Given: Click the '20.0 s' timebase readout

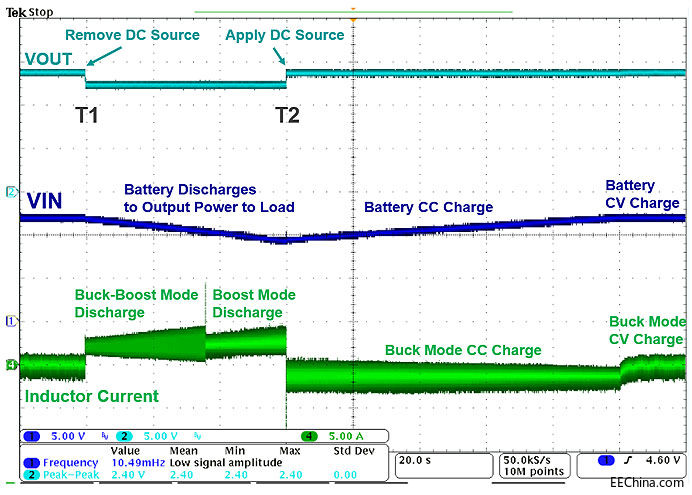Looking at the screenshot, I should coord(415,461).
